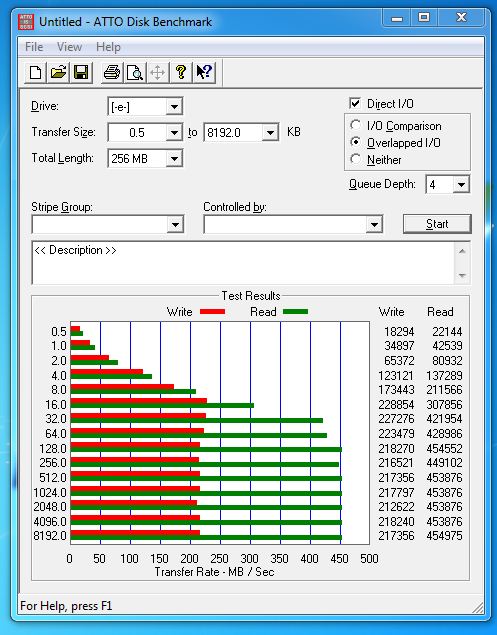This screenshot has height=635, width=497.
Task: Click the description box scroll down arrow
Action: [462, 276]
